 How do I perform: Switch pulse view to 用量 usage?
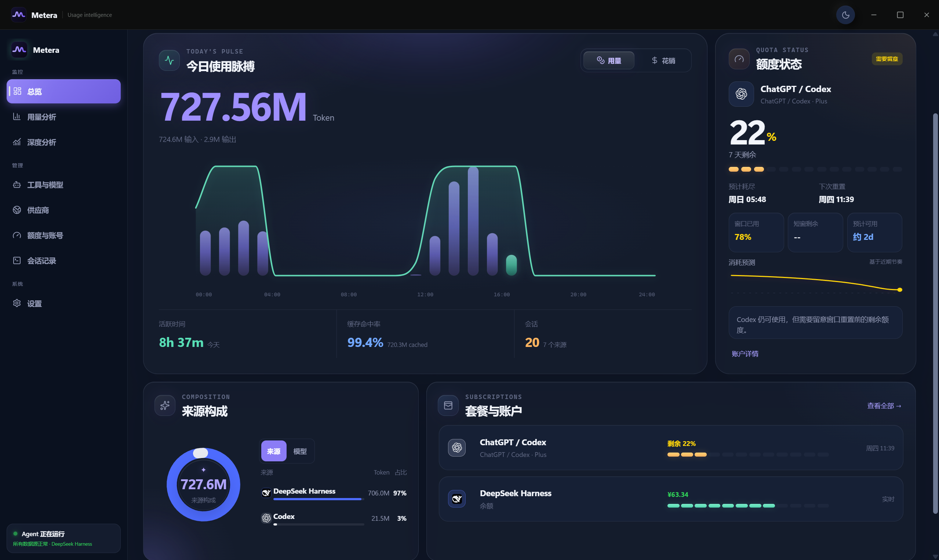coord(609,61)
